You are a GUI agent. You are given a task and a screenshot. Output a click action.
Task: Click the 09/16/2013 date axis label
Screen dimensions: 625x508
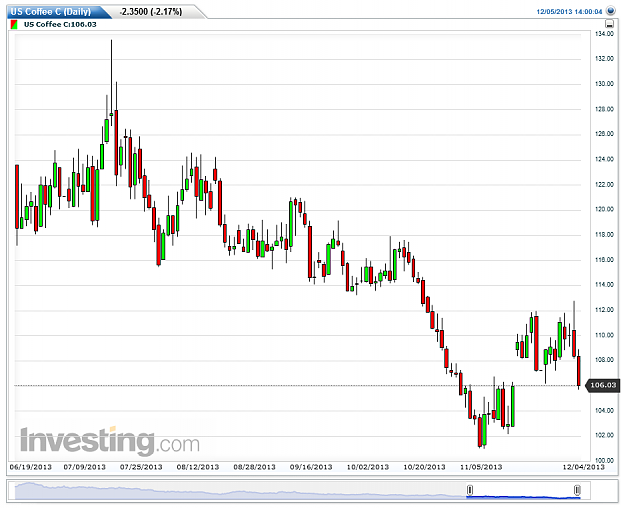pyautogui.click(x=311, y=467)
